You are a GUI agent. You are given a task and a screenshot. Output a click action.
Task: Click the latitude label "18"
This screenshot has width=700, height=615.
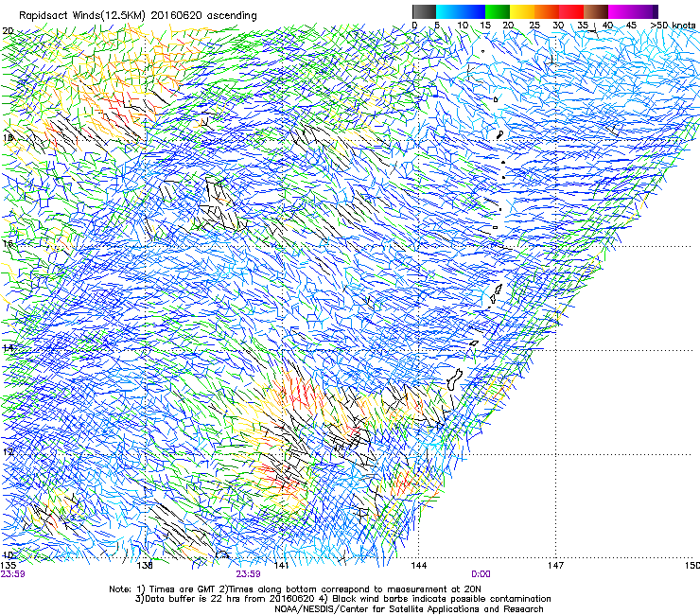coord(8,137)
